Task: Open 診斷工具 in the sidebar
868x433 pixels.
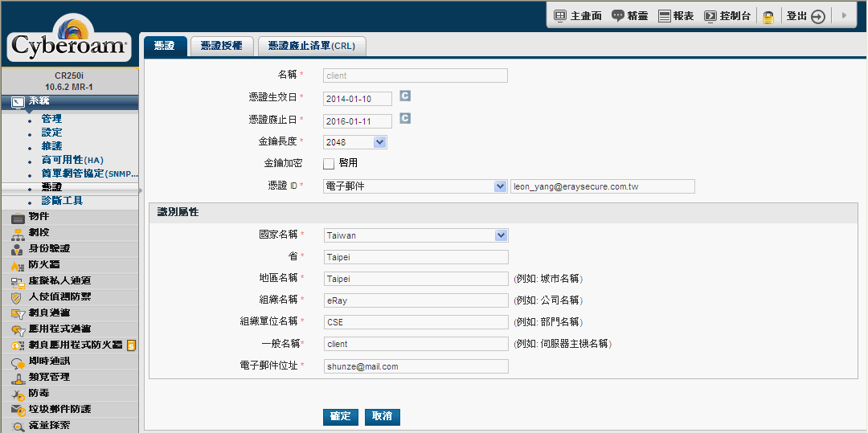Action: point(62,200)
